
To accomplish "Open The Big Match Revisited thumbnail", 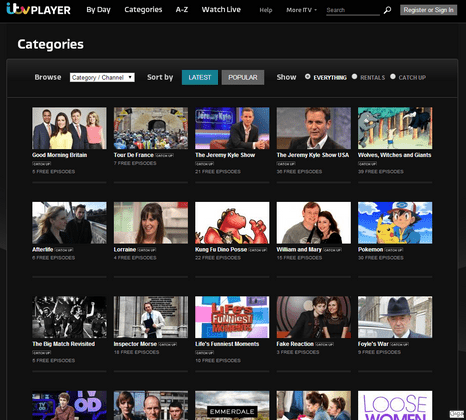I will 69,317.
